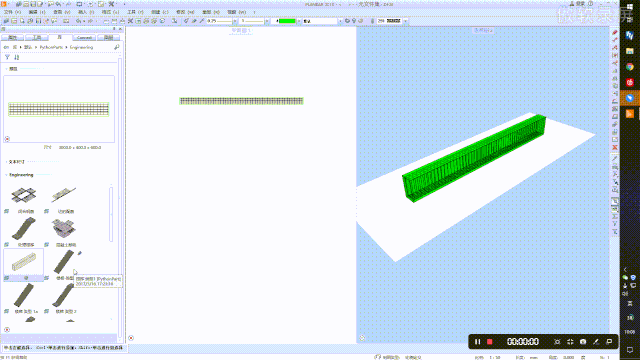
Task: Open the pen thickness 0.25 dropdown arrow
Action: pos(235,21)
